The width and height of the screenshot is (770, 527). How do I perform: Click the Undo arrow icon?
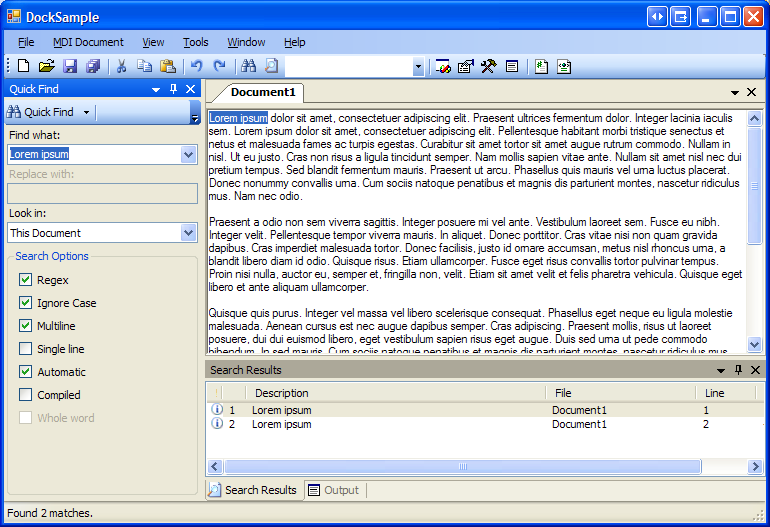coord(196,66)
